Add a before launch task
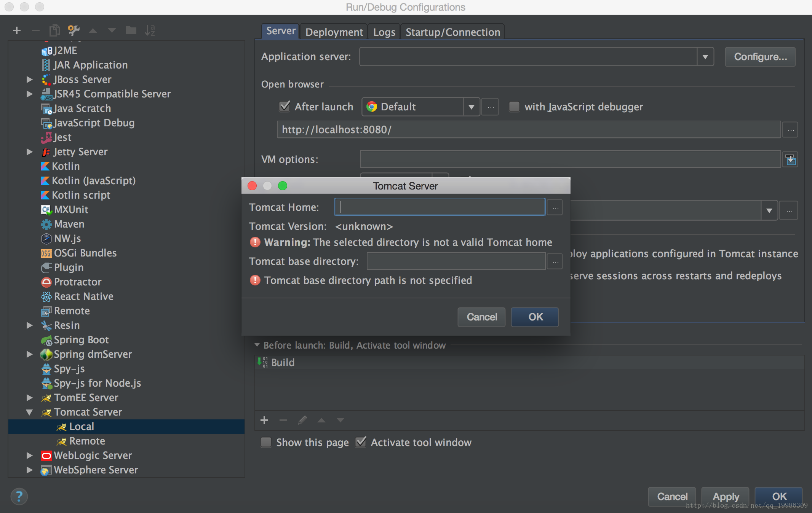 [264, 420]
